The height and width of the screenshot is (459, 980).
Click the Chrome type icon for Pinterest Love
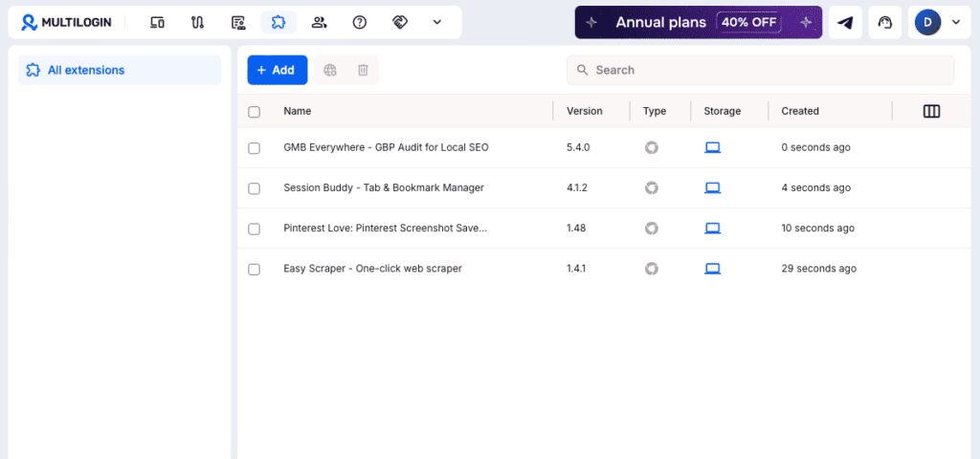click(x=652, y=228)
